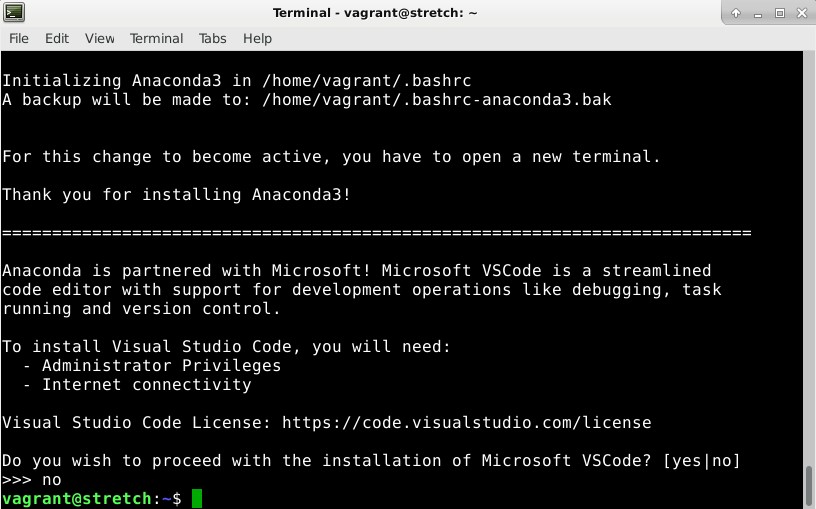
Task: Click the scrollbar handle at the bottom right
Action: click(809, 487)
